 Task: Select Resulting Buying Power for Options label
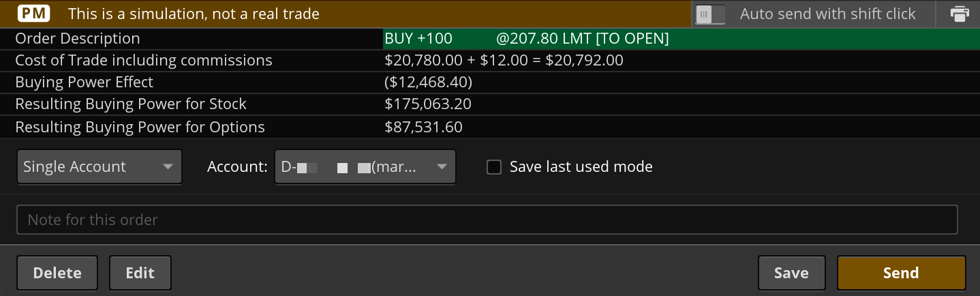[140, 127]
